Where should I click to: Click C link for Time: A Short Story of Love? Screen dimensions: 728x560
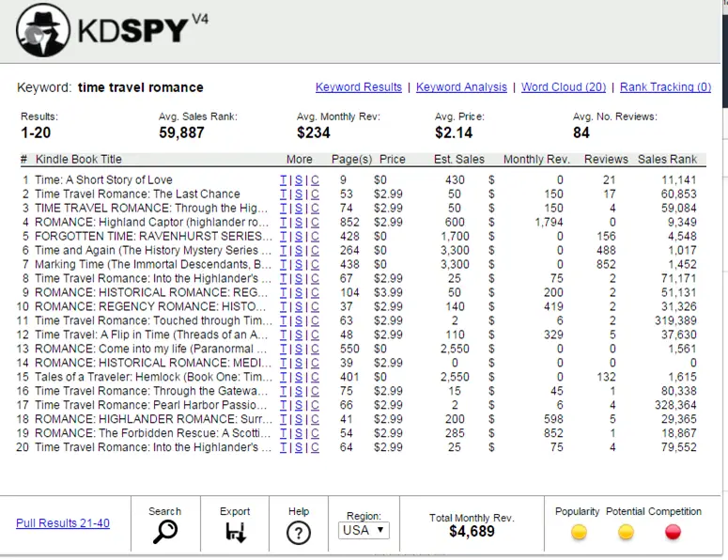(315, 180)
